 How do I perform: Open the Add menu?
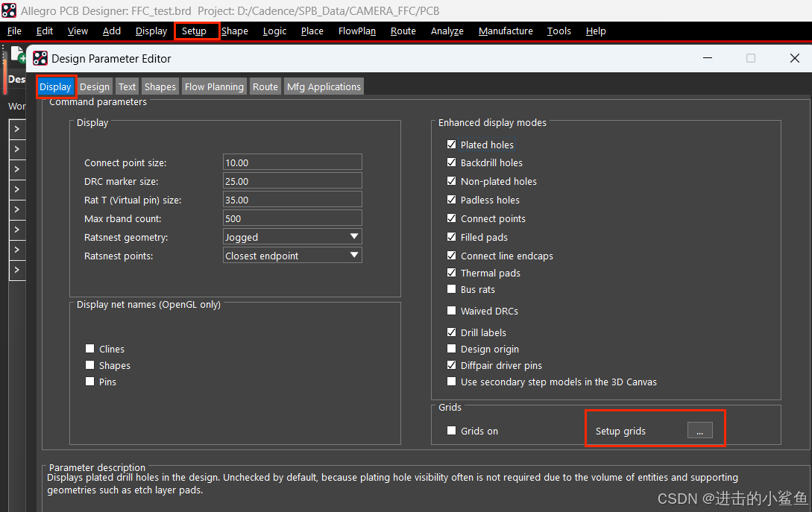pos(111,31)
